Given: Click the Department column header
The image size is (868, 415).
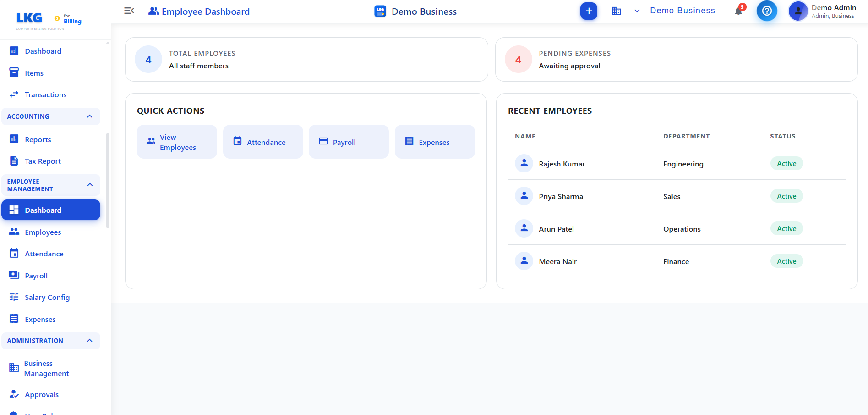Looking at the screenshot, I should [686, 136].
